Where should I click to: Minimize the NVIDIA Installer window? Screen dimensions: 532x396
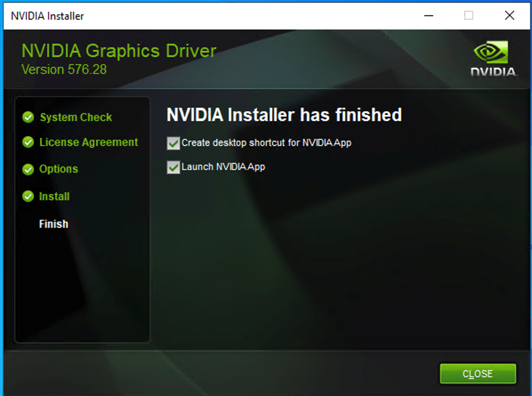coord(429,16)
